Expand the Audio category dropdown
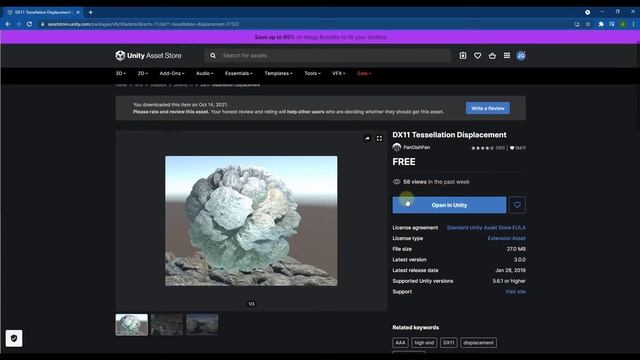 point(204,73)
